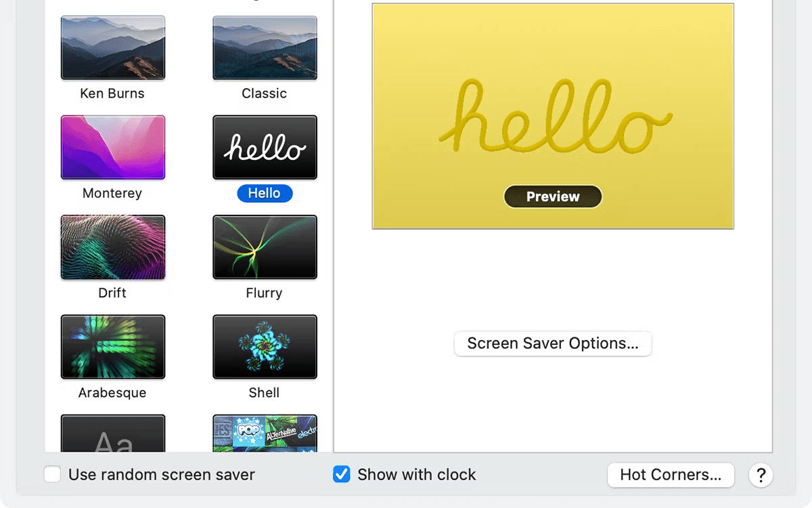
Task: Select the Drift screen saver
Action: [112, 247]
